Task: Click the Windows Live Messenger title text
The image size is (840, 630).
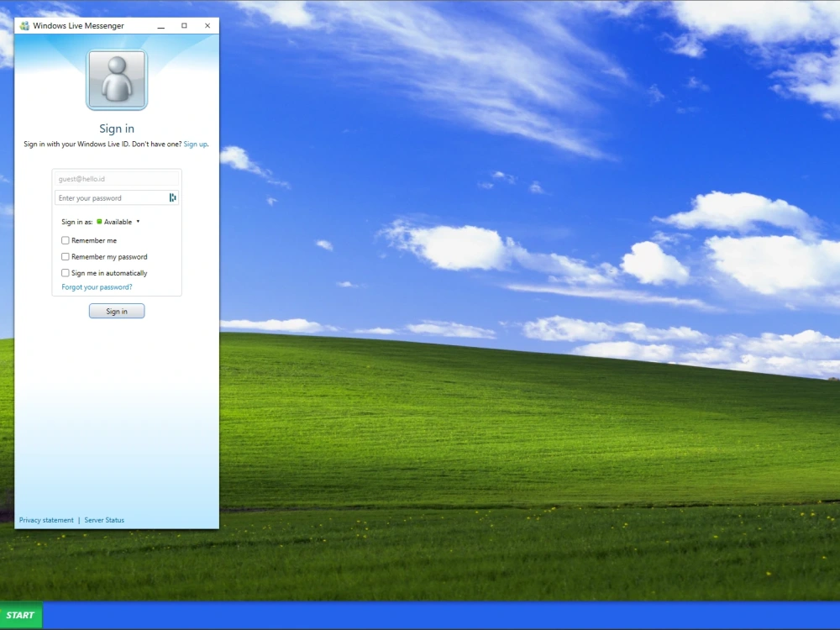Action: point(78,26)
